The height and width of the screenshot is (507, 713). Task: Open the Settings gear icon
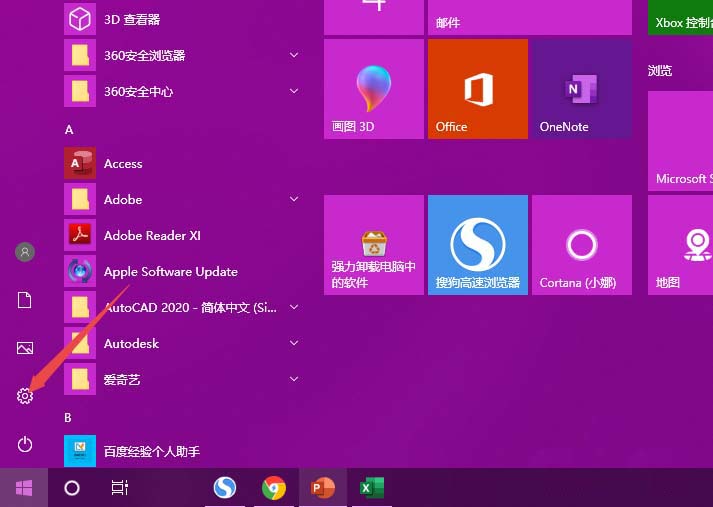tap(25, 396)
